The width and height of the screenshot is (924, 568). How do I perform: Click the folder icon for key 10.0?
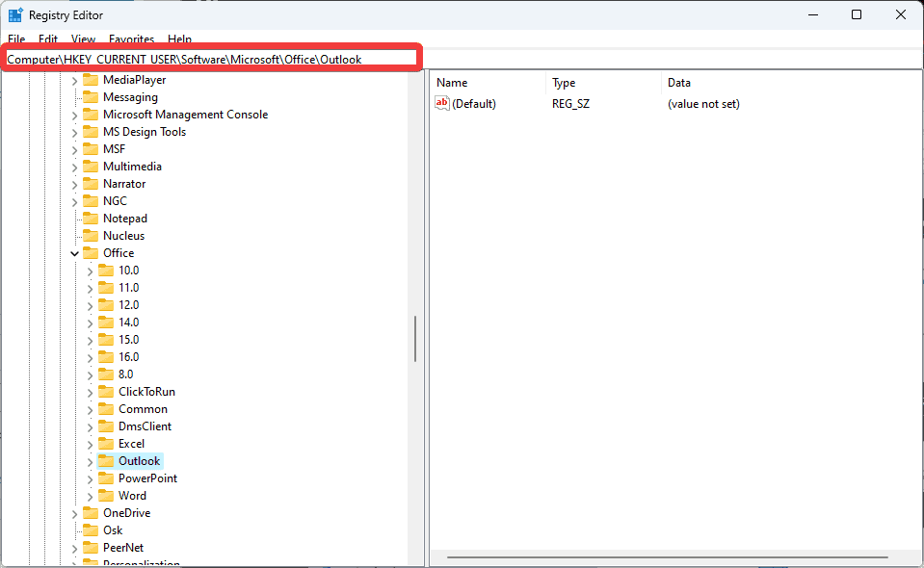coord(105,271)
